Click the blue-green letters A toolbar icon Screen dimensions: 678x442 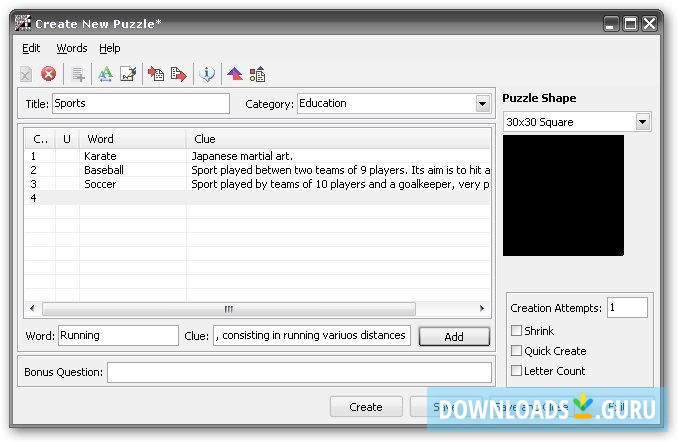click(x=105, y=74)
